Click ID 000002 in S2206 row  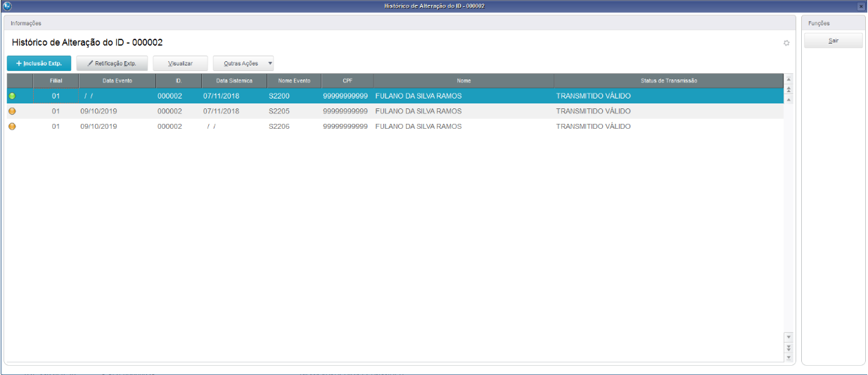click(x=170, y=127)
